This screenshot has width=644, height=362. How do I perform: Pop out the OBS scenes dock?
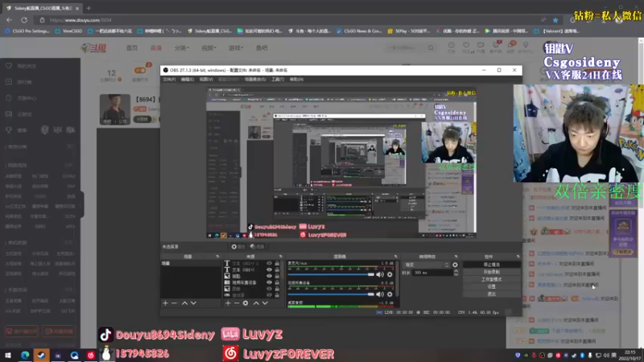click(x=217, y=257)
